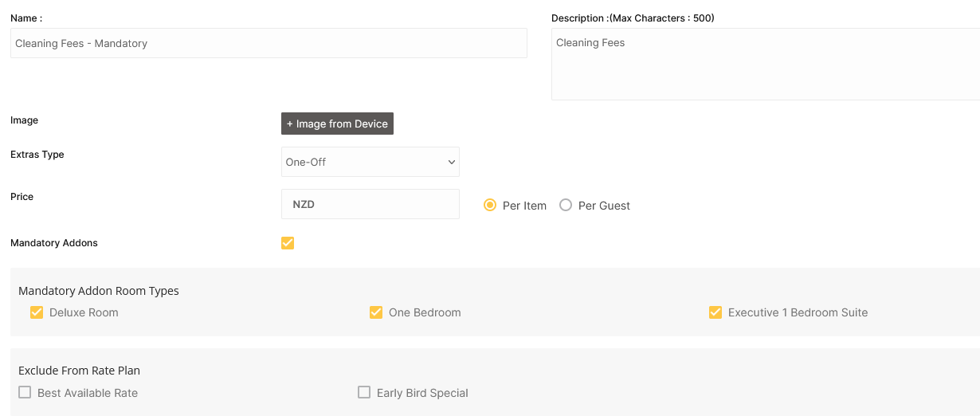
Task: Click the NZD price input field
Action: [370, 204]
